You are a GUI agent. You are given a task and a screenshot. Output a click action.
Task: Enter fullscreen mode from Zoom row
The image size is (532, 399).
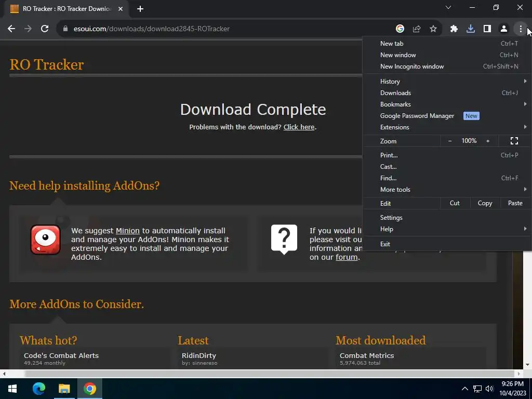[514, 141]
